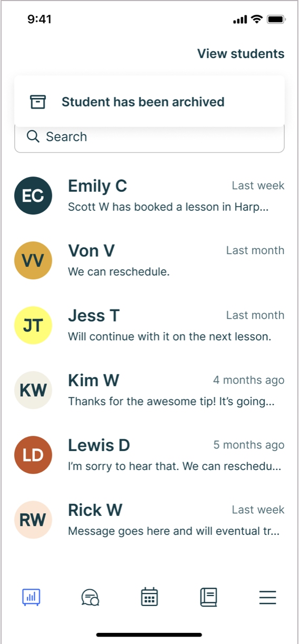Tap the EC avatar for Emily C
300x644 pixels.
click(33, 196)
